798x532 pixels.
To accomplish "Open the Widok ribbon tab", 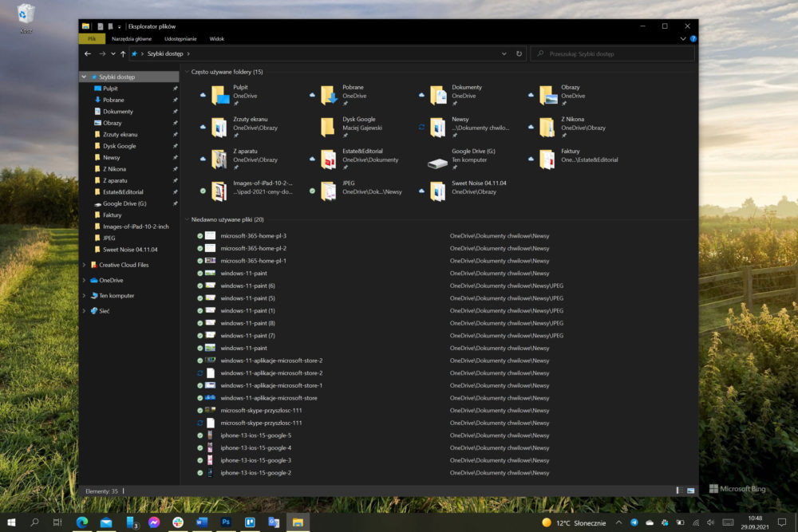I will click(217, 38).
